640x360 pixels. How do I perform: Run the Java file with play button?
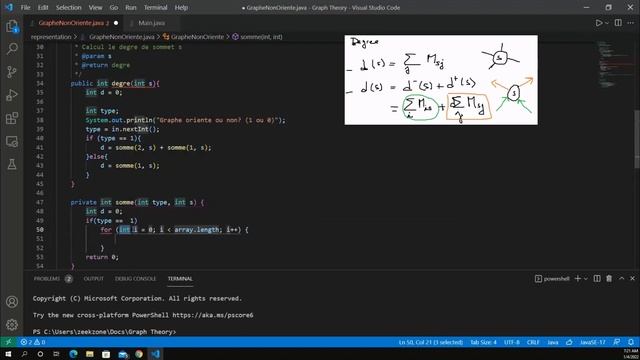(x=598, y=23)
